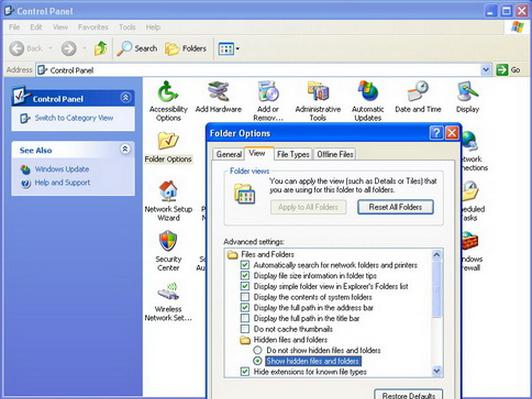Click the Advanced settings scrollbar thumb
This screenshot has width=532, height=399.
click(x=437, y=289)
